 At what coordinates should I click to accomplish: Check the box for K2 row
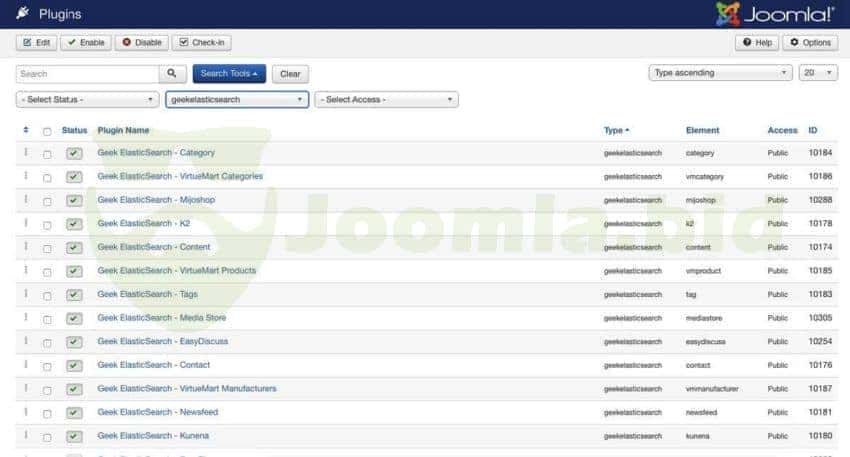point(47,225)
